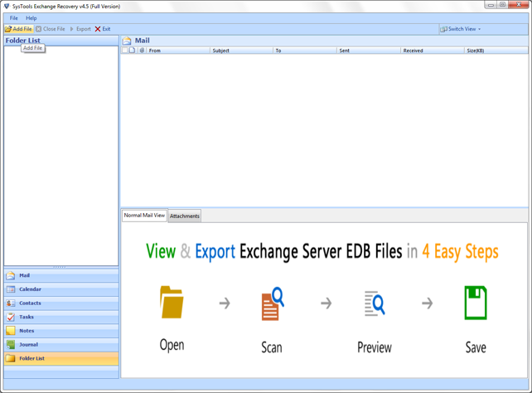This screenshot has width=532, height=393.
Task: Click the navigation pane splitter grip dots
Action: pyautogui.click(x=60, y=268)
